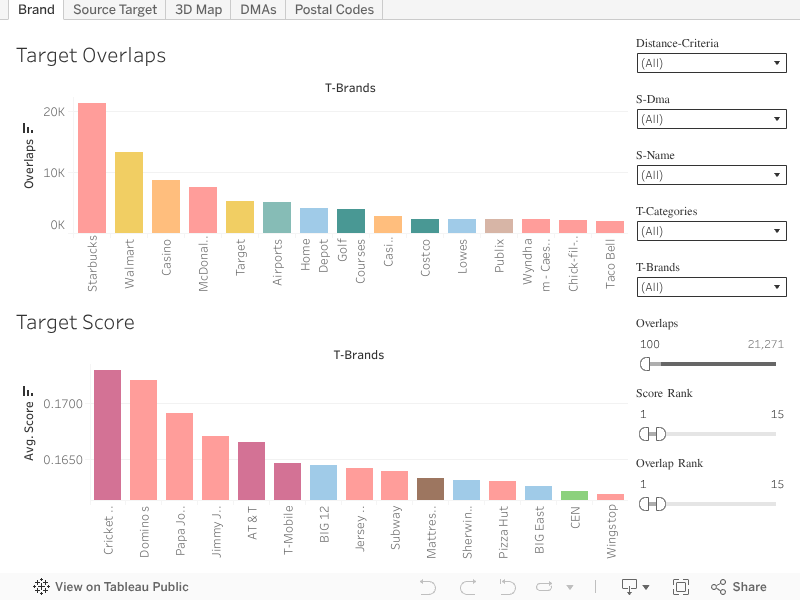Open the 3D Map tab
The height and width of the screenshot is (600, 800).
pos(198,9)
